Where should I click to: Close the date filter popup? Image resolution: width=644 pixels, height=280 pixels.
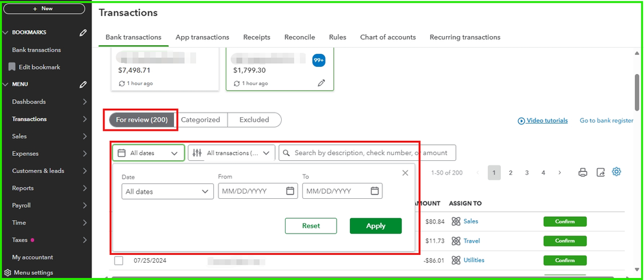point(405,173)
